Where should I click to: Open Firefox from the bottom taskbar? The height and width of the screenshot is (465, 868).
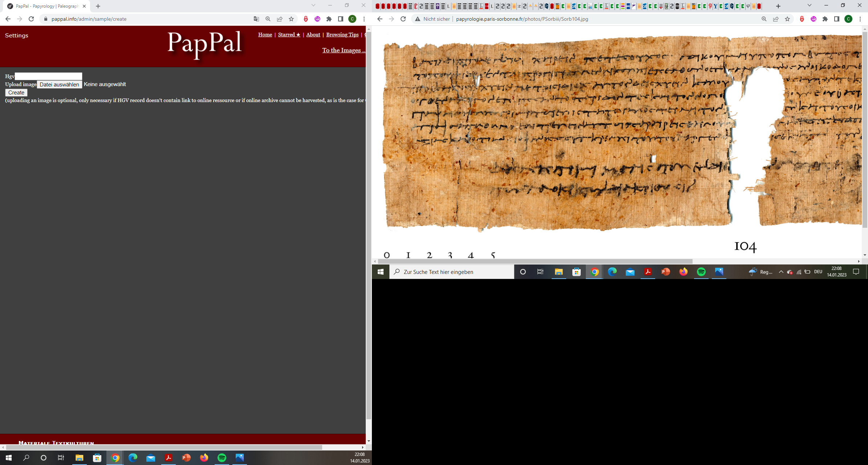click(x=204, y=458)
